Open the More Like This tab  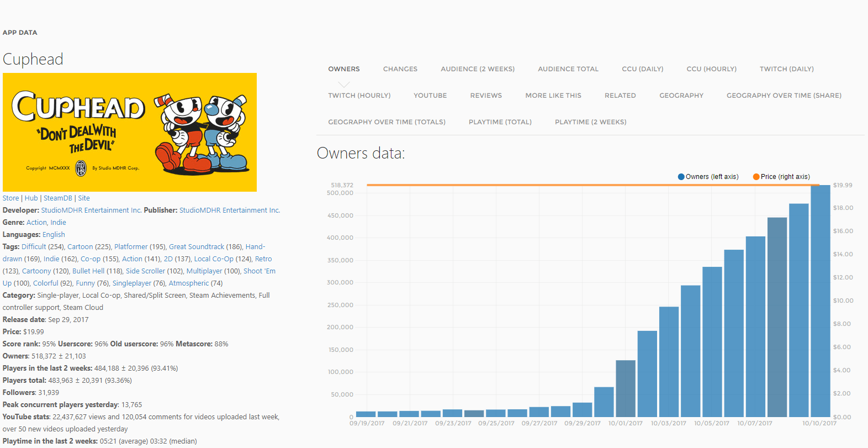coord(553,96)
